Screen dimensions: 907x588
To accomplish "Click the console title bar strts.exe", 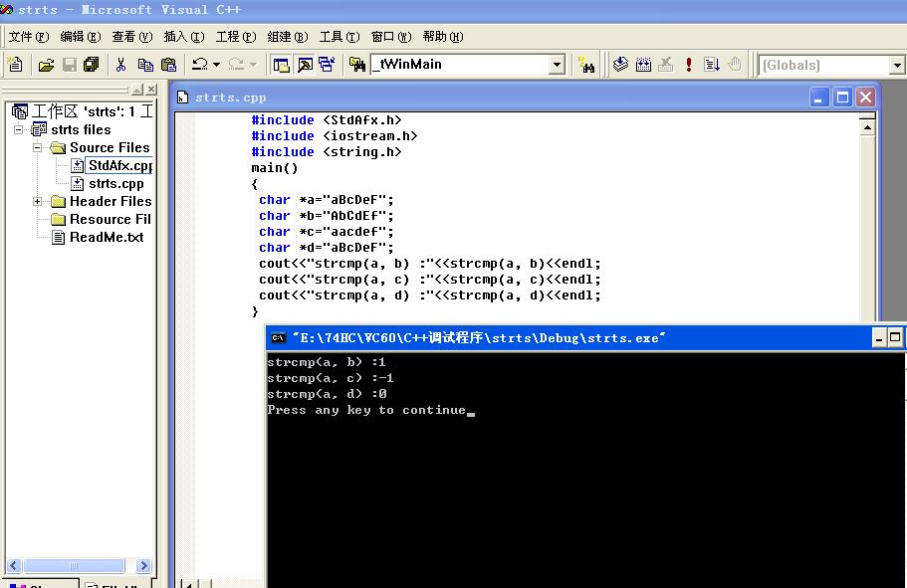I will 479,337.
